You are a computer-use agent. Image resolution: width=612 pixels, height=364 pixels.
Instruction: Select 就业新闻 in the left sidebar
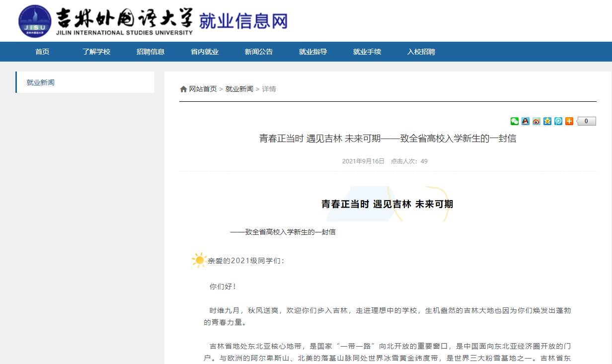pyautogui.click(x=41, y=82)
